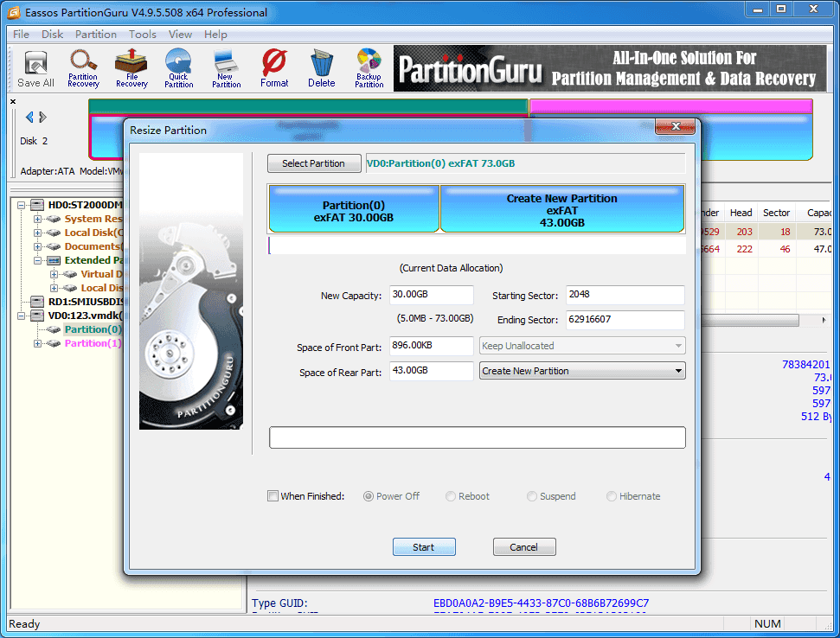Expand Partition(1) tree node
Image resolution: width=840 pixels, height=638 pixels.
[37, 343]
